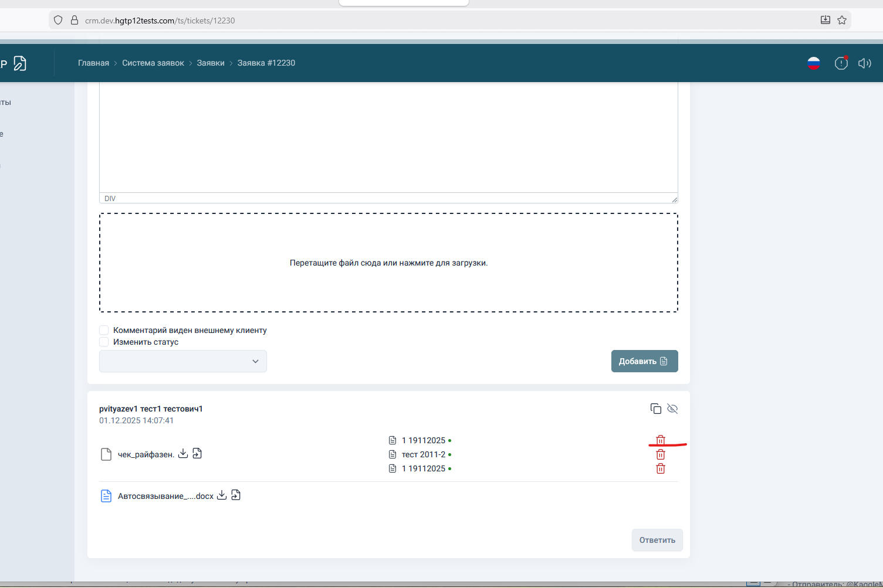The height and width of the screenshot is (588, 883).
Task: Delete the тест 2011-2 linked document
Action: point(660,454)
